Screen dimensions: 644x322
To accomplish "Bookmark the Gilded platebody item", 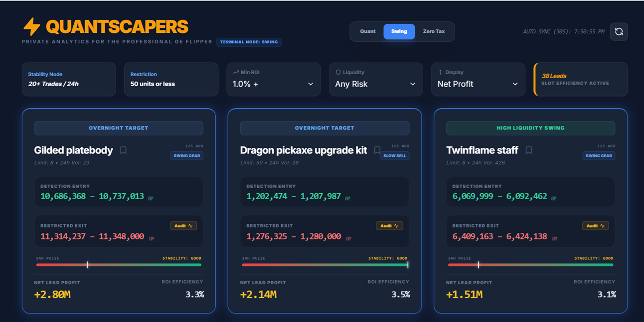I will tap(123, 150).
